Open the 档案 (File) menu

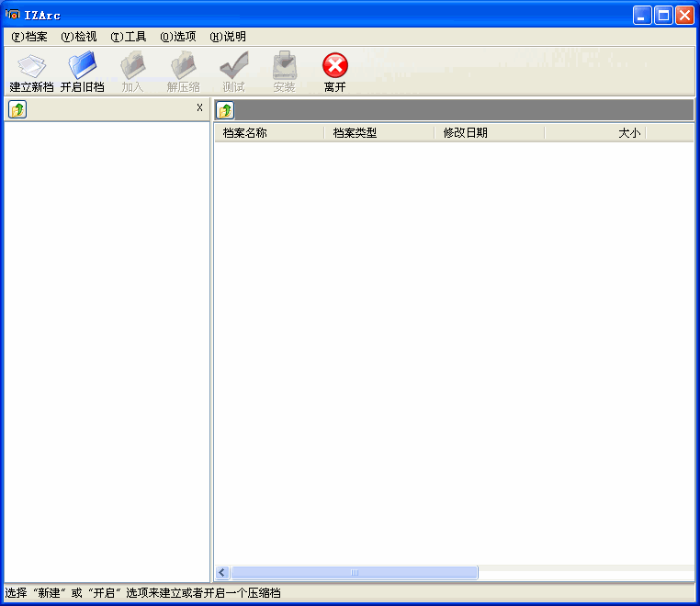click(29, 37)
